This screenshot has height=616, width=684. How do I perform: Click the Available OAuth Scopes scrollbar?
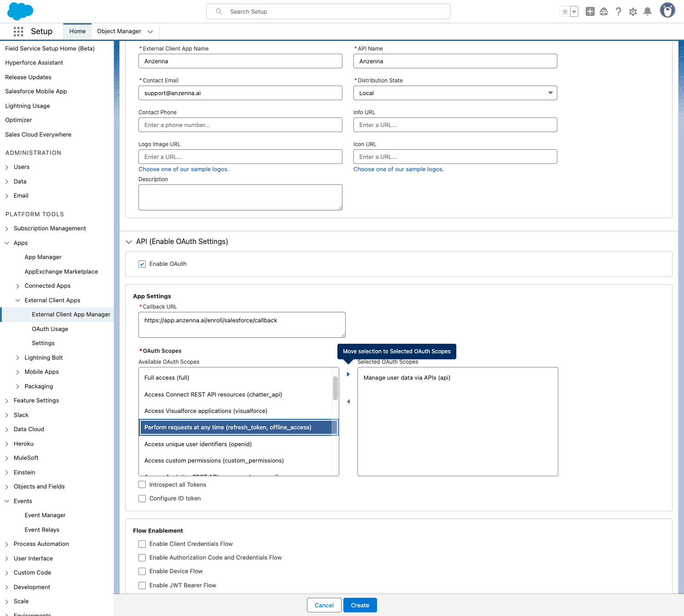click(335, 388)
